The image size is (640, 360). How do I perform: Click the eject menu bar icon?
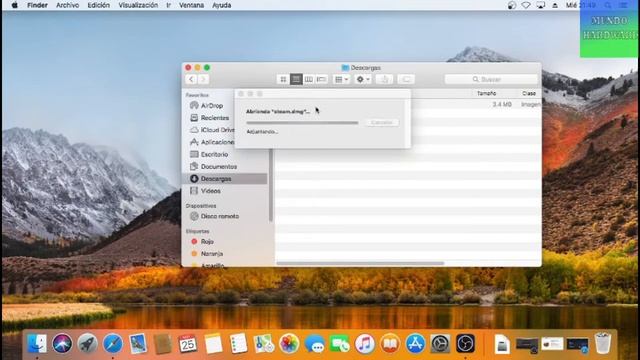tap(555, 5)
